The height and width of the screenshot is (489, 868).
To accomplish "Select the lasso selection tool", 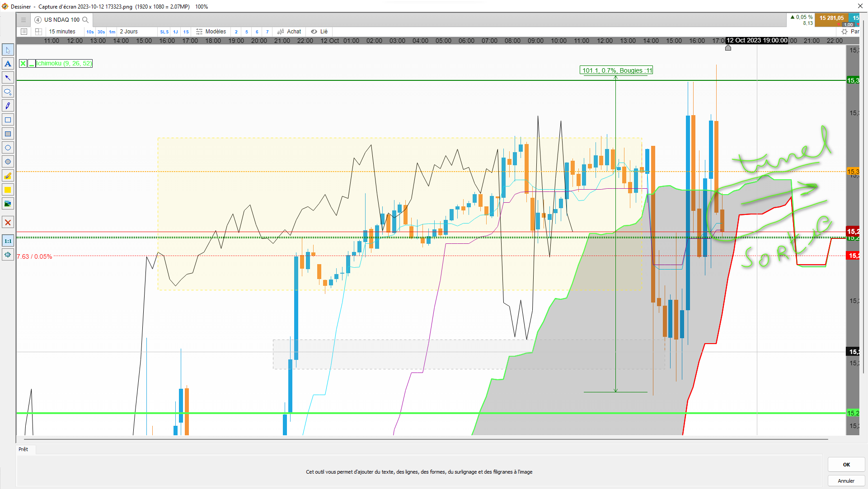I will click(8, 92).
